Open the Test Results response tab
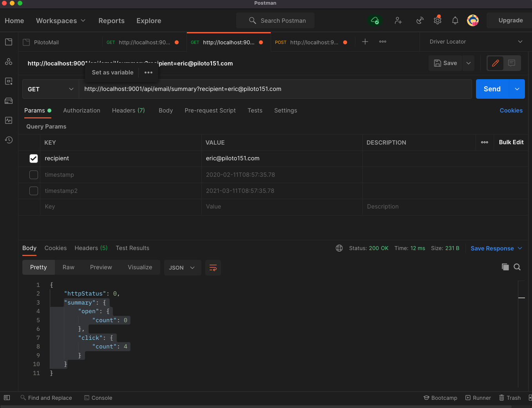Viewport: 532px width, 408px height. coord(132,248)
